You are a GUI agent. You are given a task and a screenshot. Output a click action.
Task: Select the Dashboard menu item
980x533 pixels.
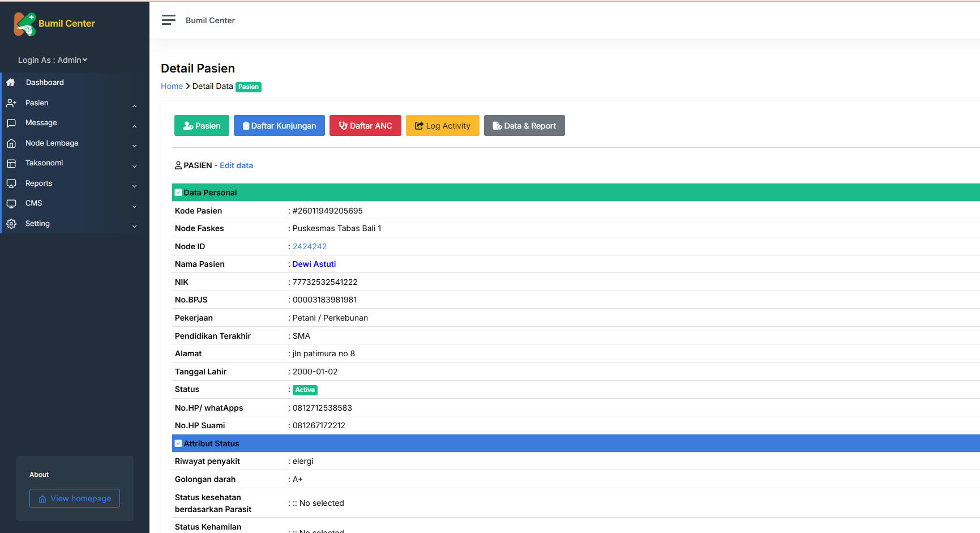coord(45,82)
